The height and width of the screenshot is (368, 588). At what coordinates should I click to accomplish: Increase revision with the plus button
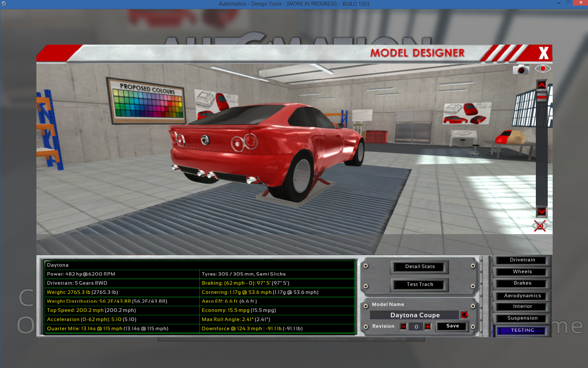pyautogui.click(x=428, y=326)
